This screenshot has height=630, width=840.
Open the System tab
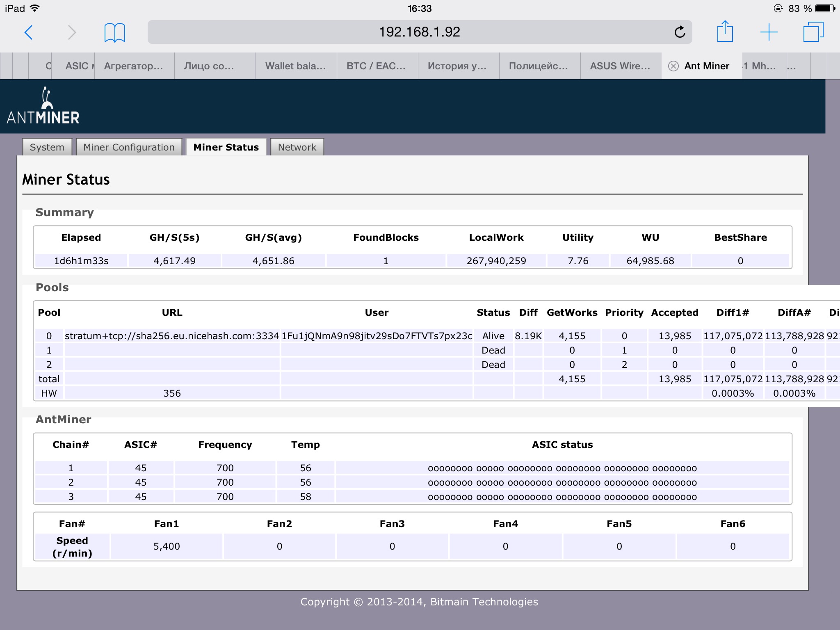47,147
